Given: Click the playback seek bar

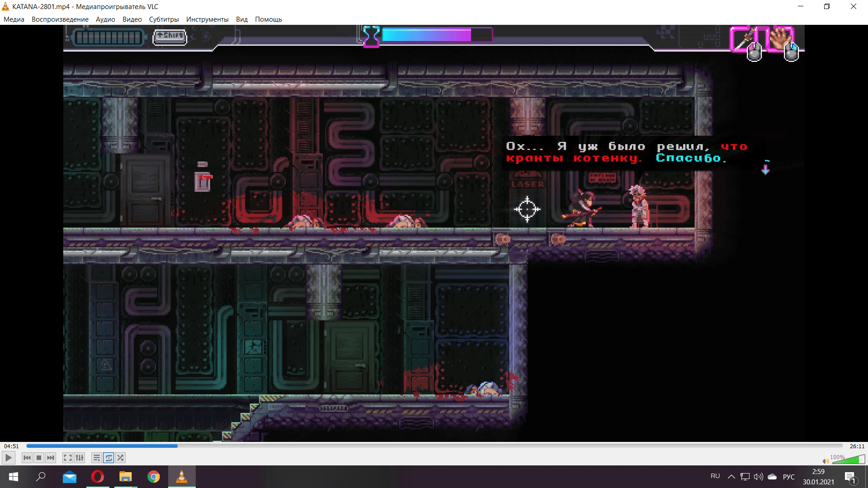Looking at the screenshot, I should [434, 446].
